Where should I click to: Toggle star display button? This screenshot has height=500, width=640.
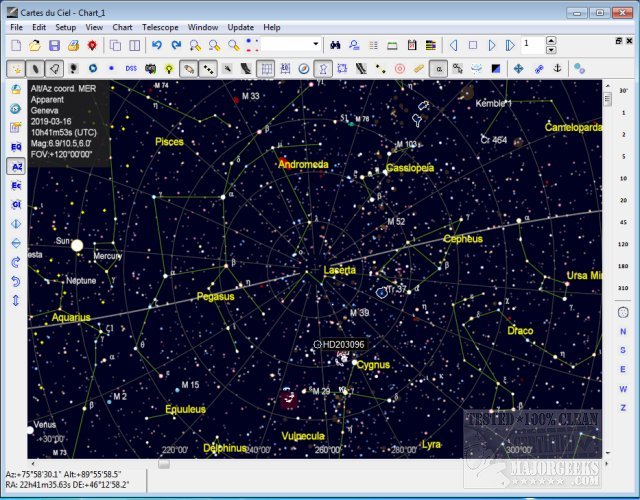[16, 69]
